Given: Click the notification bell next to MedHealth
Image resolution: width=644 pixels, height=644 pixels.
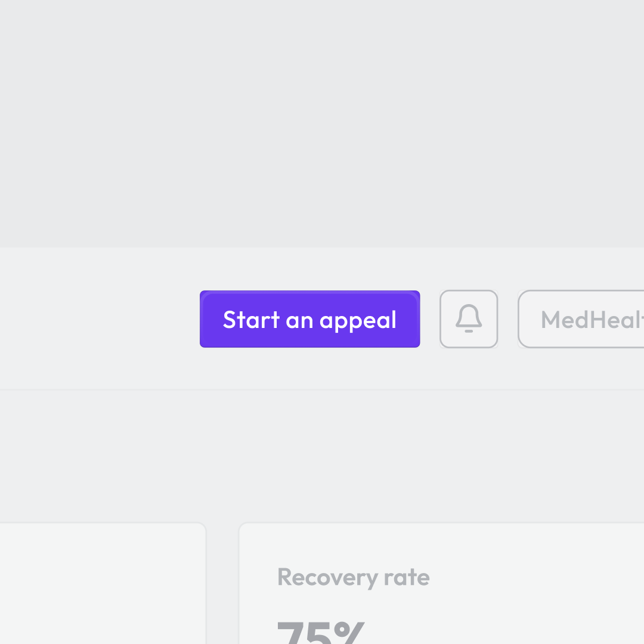Looking at the screenshot, I should tap(469, 318).
